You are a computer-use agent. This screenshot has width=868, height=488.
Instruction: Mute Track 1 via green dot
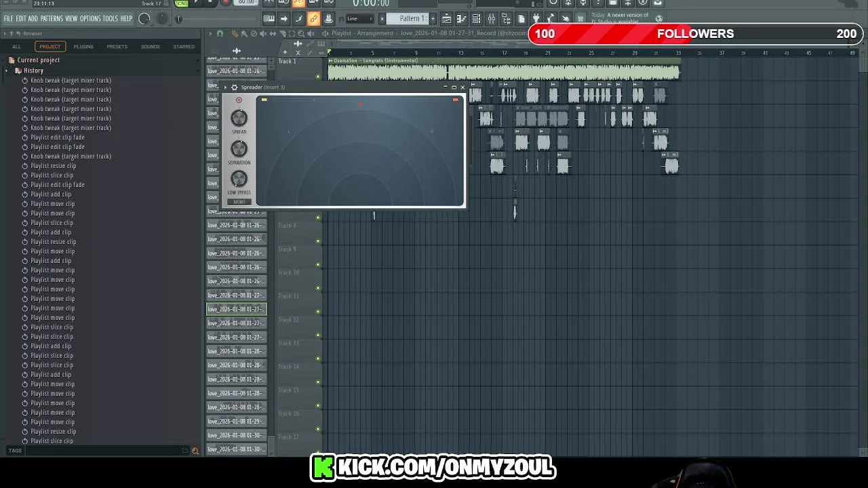(x=318, y=77)
